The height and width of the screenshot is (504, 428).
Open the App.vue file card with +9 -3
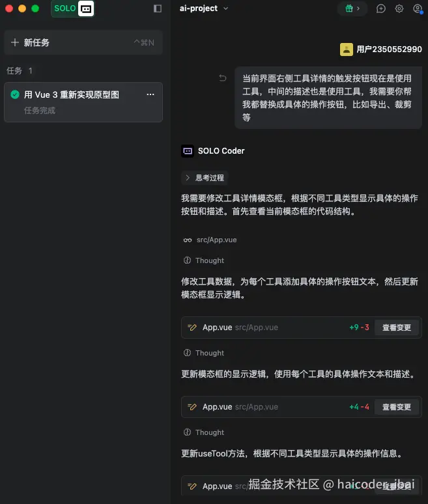(x=302, y=328)
